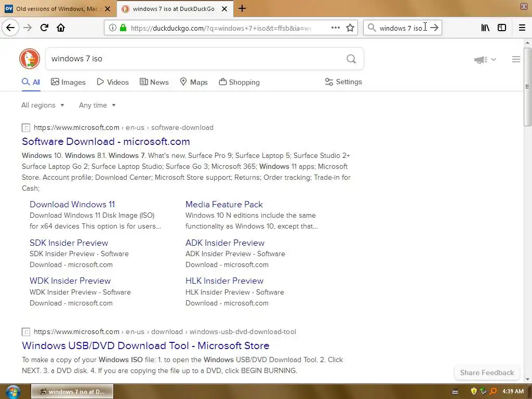Open the Media Feature Pack sublink
The width and height of the screenshot is (532, 399).
pyautogui.click(x=224, y=204)
